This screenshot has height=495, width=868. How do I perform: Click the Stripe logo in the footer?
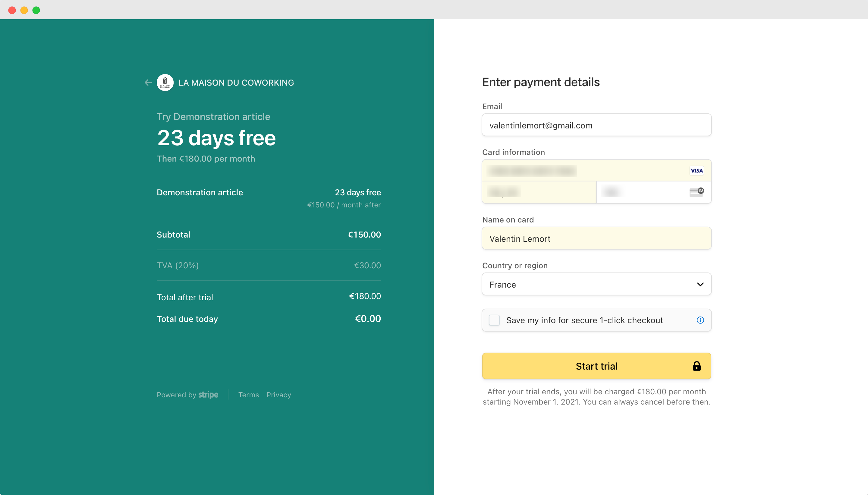[x=208, y=395]
